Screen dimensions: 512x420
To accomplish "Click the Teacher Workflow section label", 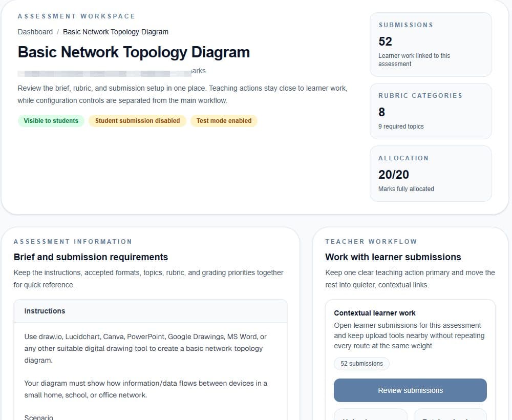I will pyautogui.click(x=371, y=242).
